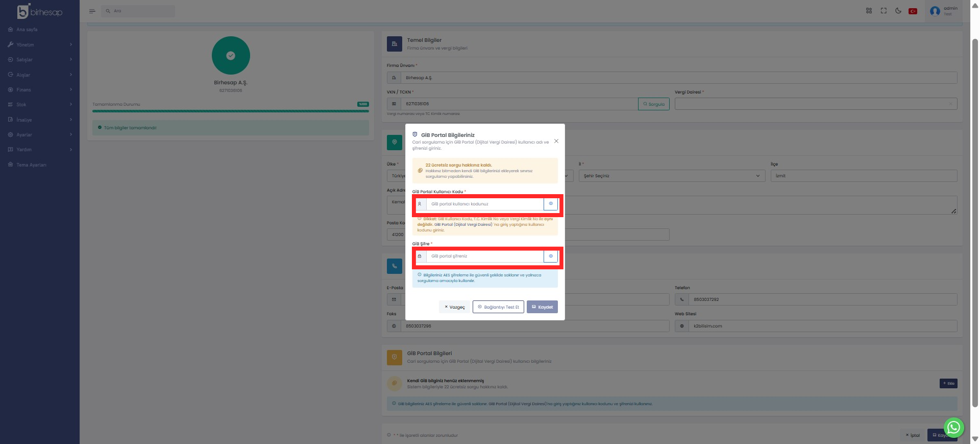The image size is (980, 444).
Task: Open the Turkish flag language selector
Action: tap(913, 11)
